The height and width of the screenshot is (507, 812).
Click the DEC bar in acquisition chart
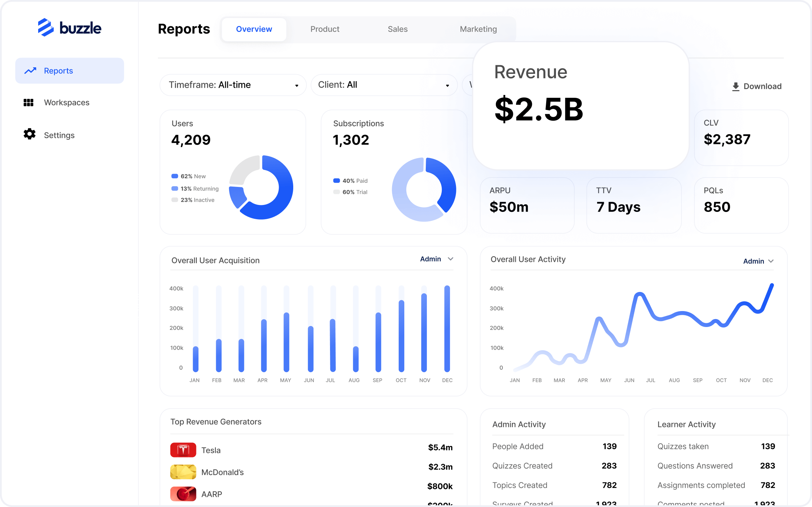pyautogui.click(x=447, y=328)
